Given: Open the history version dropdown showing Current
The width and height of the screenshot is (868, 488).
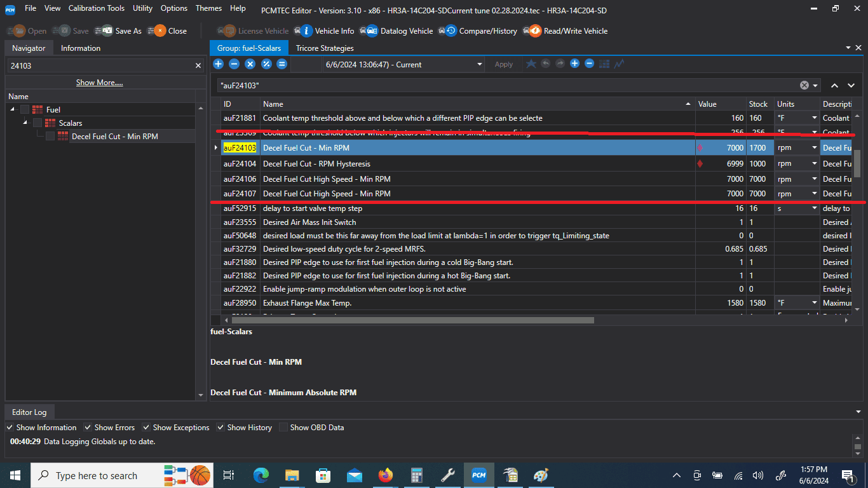Looking at the screenshot, I should (480, 64).
